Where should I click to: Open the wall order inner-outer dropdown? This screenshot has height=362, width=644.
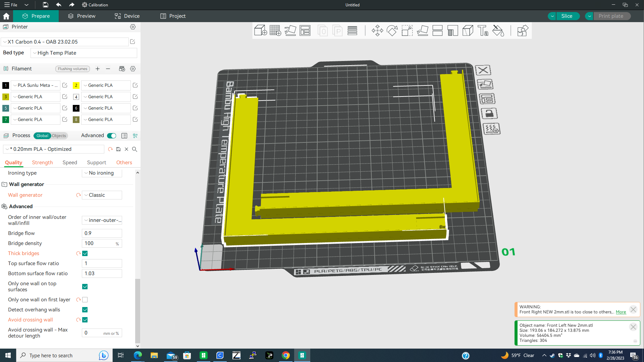pos(102,220)
